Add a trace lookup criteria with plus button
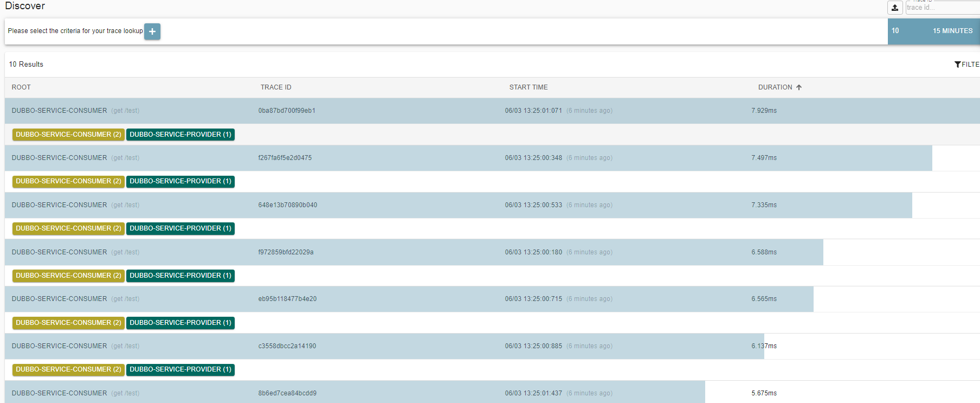 point(152,31)
